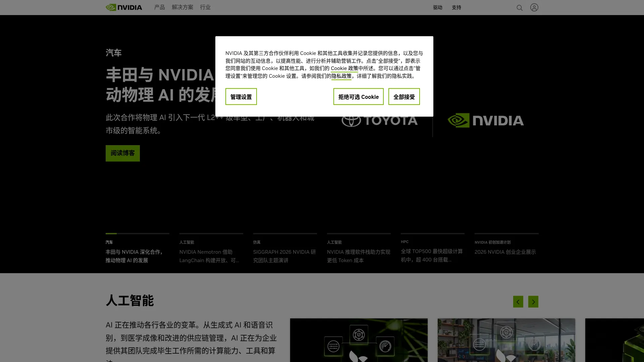Screen dimensions: 644x362
Task: Open the 产品 menu
Action: [160, 7]
